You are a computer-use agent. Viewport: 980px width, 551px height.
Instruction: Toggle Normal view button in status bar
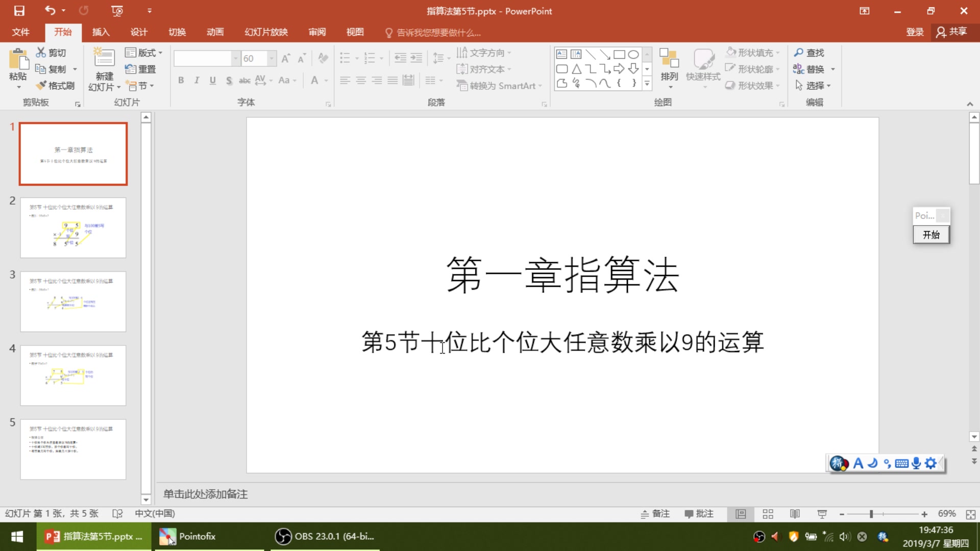tap(741, 514)
